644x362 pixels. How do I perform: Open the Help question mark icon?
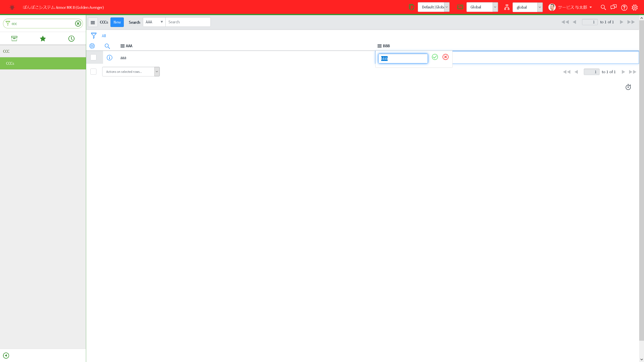coord(624,7)
